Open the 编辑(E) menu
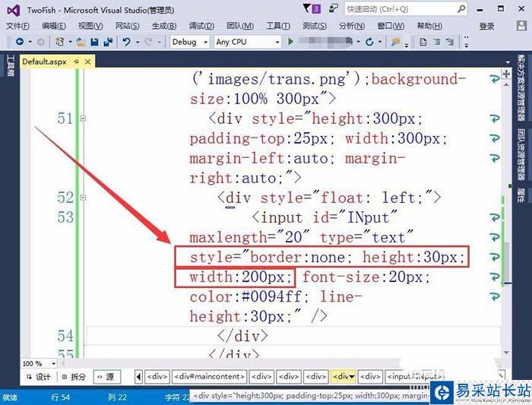This screenshot has height=405, width=532. point(54,26)
